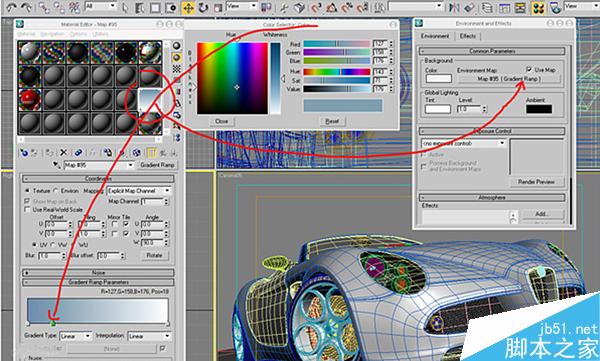The height and width of the screenshot is (361, 600).
Task: Toggle the U Tile checkbox
Action: coord(126,224)
